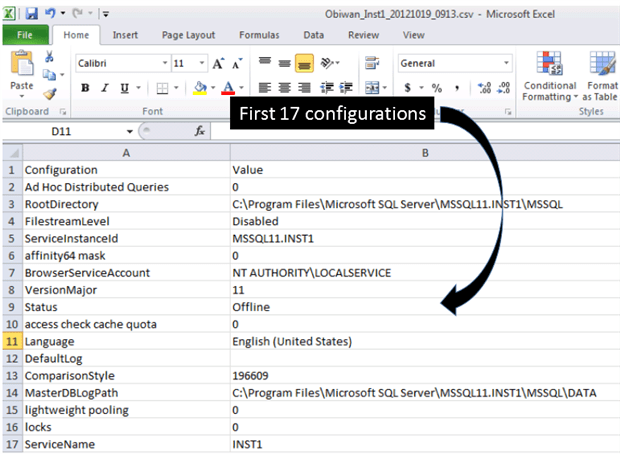Select the cell with value Offline
Screen dimensions: 620x454
(425, 307)
